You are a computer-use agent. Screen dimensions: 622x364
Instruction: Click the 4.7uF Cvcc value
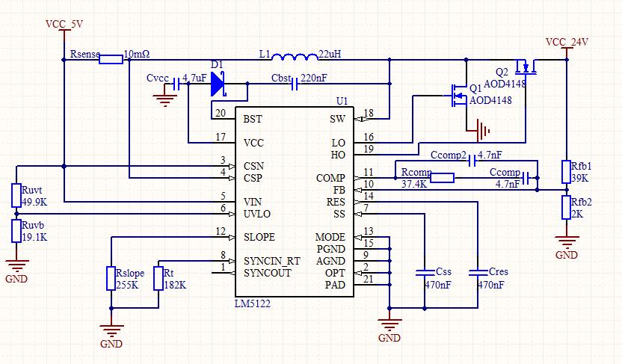[x=194, y=78]
